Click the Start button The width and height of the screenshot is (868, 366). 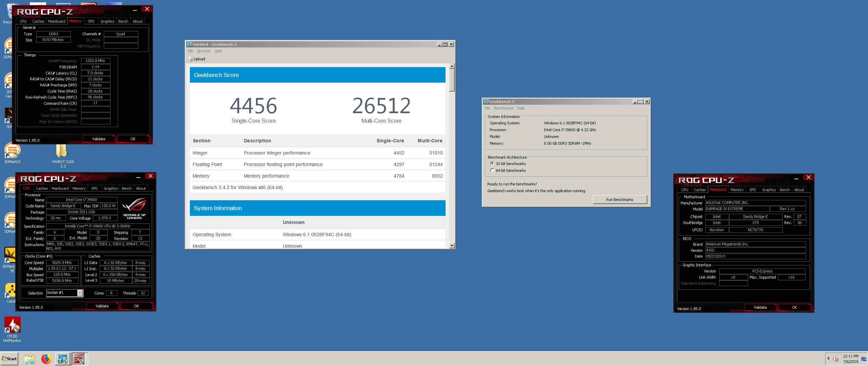coord(9,359)
